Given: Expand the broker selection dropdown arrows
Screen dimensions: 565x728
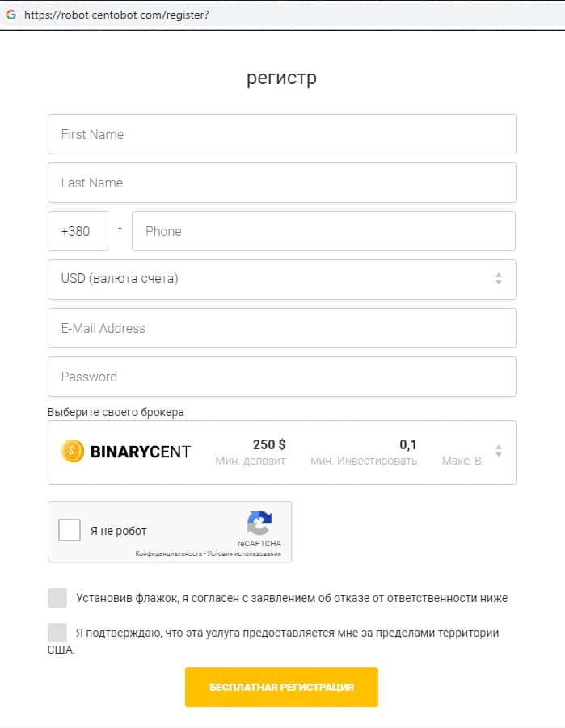Looking at the screenshot, I should point(499,451).
